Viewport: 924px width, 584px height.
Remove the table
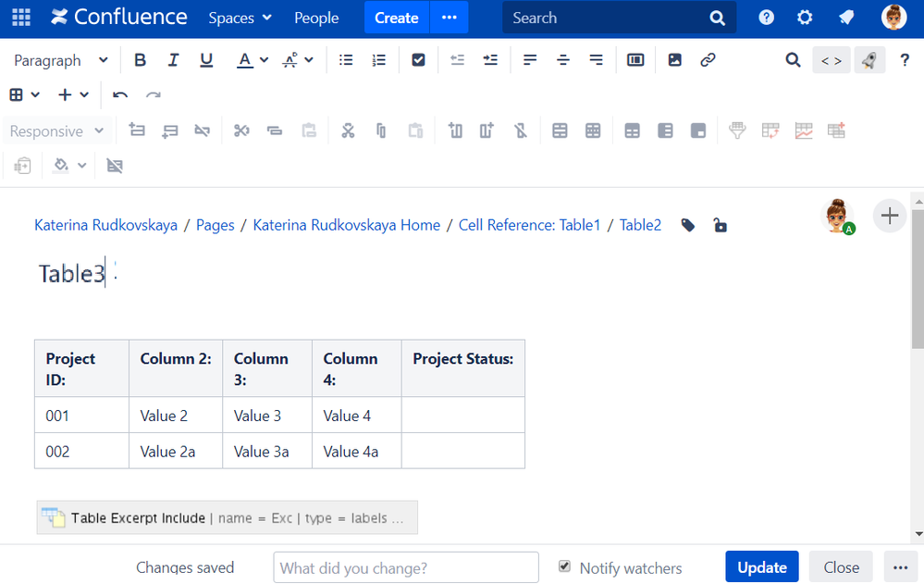pyautogui.click(x=115, y=166)
